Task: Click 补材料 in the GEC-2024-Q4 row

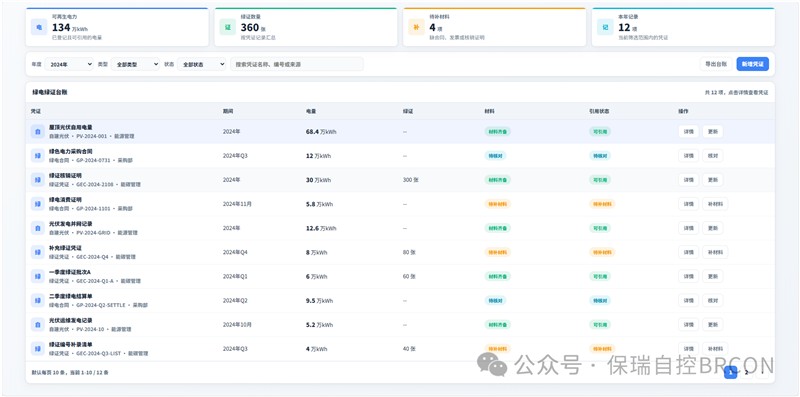Action: coord(715,252)
